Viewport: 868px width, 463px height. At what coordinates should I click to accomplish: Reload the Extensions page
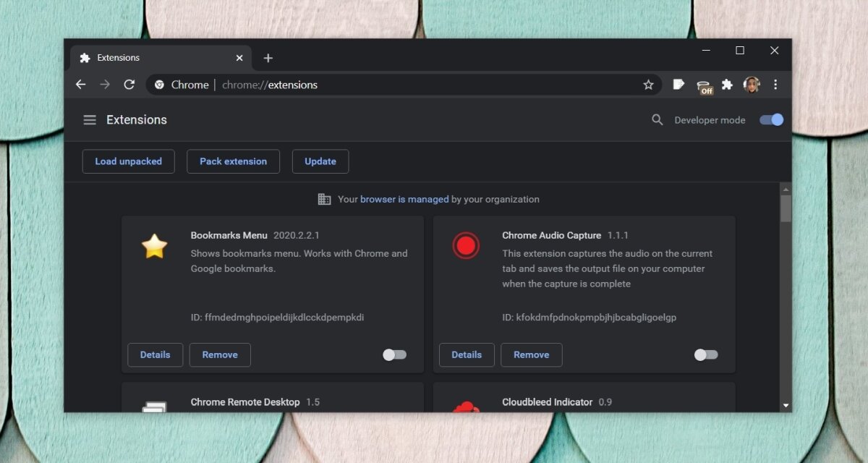click(129, 84)
